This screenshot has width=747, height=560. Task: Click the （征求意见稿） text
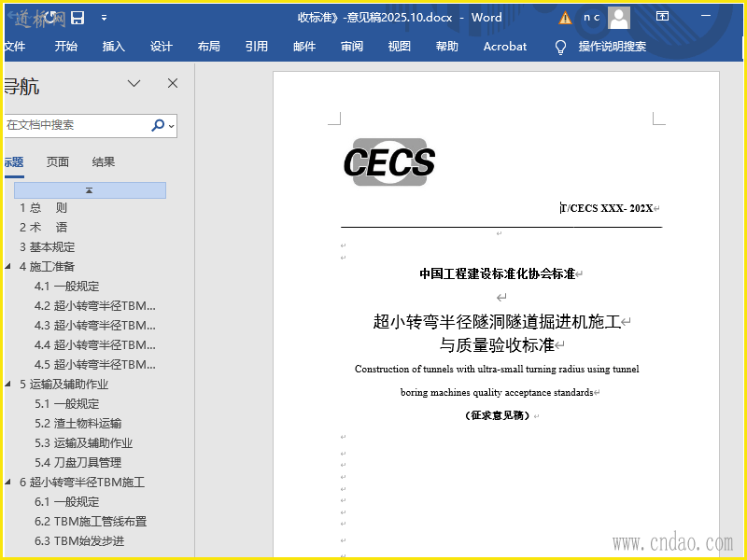pos(498,415)
